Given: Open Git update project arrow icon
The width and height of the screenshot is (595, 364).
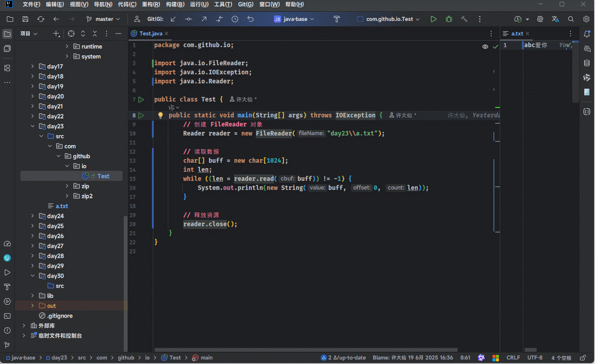Looking at the screenshot, I should 173,19.
